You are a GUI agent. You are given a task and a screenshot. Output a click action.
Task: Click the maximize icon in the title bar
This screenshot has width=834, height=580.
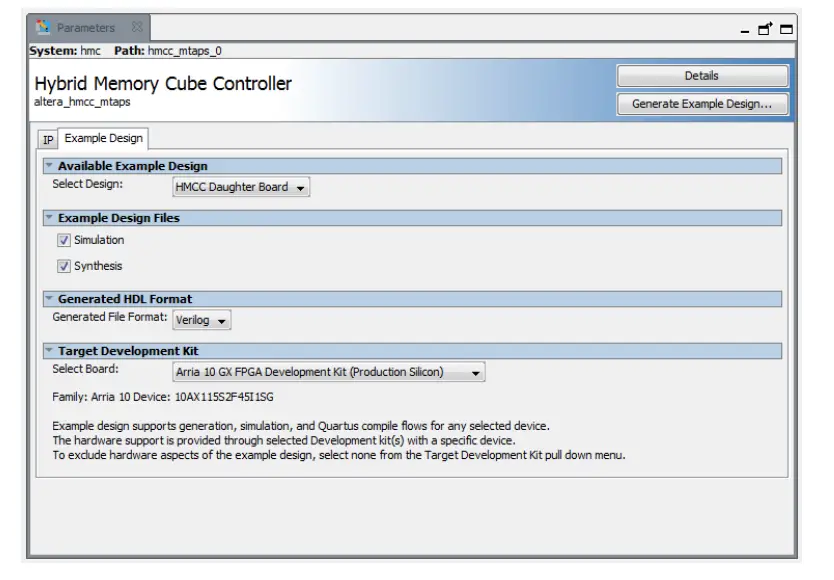click(786, 29)
